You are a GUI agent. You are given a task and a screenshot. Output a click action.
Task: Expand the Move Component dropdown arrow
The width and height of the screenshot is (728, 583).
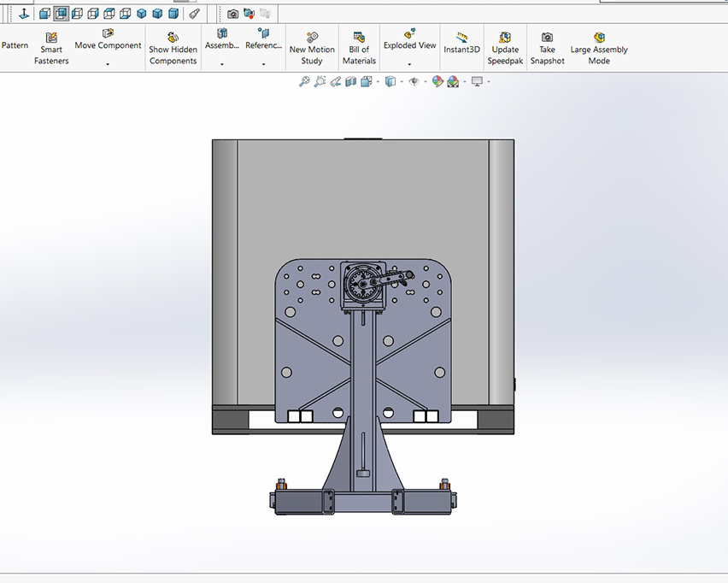click(x=108, y=64)
